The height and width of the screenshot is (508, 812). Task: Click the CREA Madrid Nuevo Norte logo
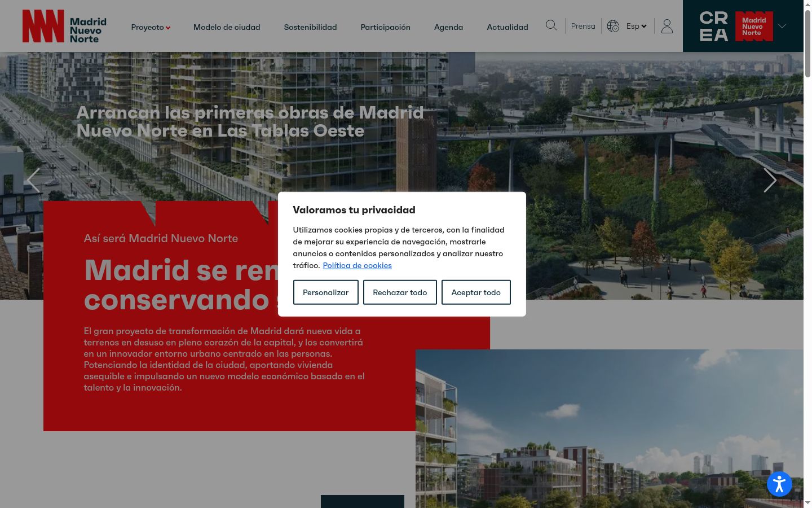pos(736,26)
